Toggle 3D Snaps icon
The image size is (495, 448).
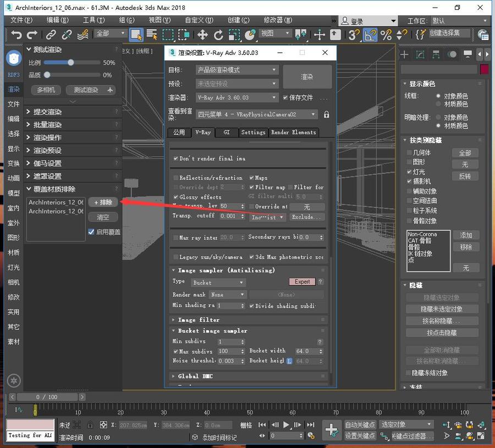(x=354, y=35)
